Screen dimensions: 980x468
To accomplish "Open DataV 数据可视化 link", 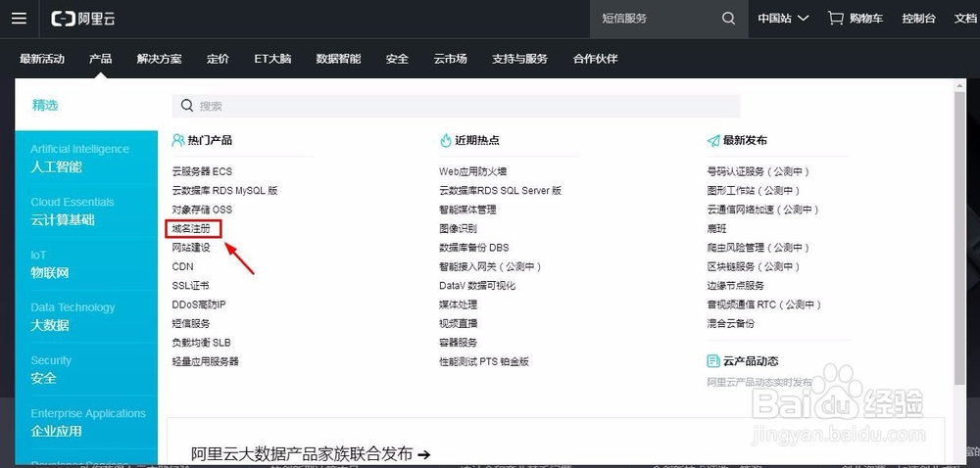I will [477, 286].
